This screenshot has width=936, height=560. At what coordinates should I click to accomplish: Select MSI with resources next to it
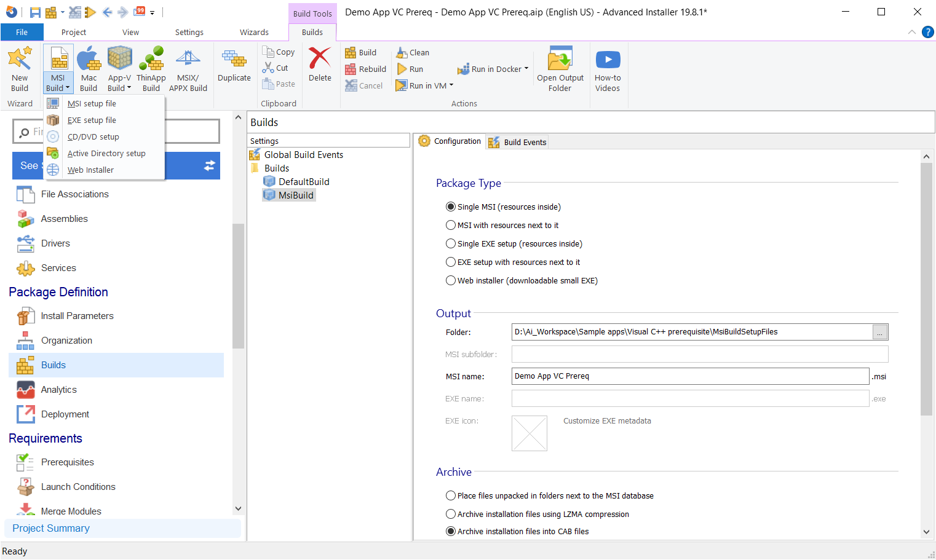click(451, 226)
